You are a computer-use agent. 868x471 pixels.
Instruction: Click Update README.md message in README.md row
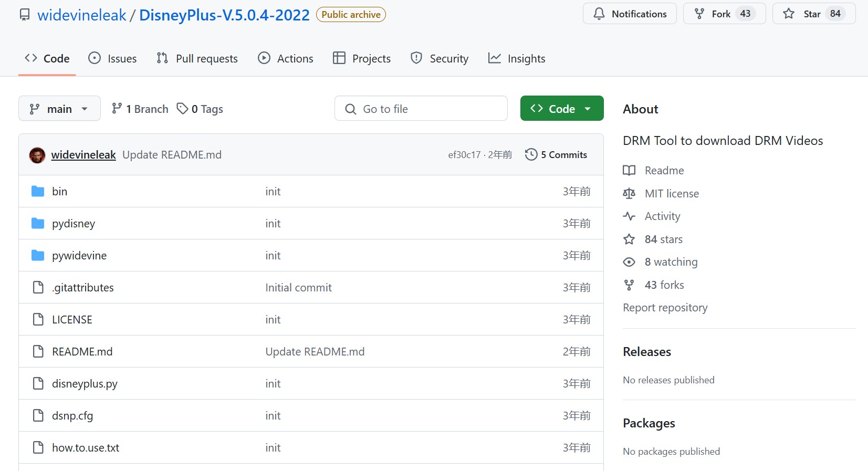point(315,351)
